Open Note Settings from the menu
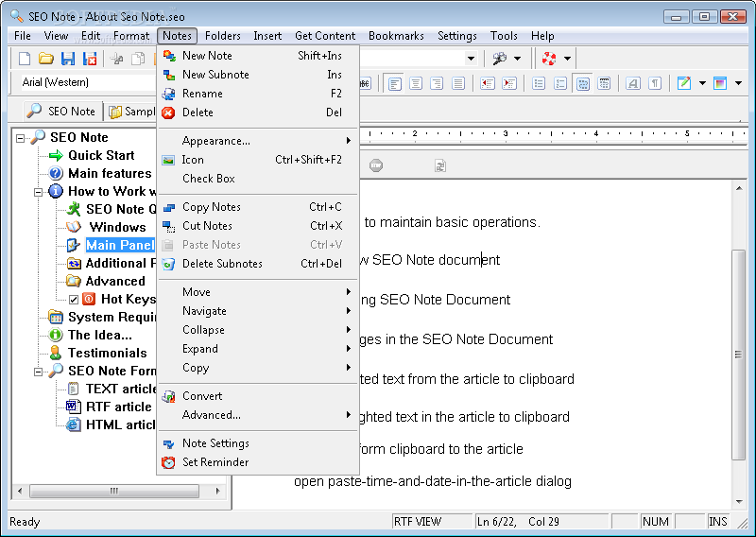Screen dimensions: 756x537 coord(259,443)
